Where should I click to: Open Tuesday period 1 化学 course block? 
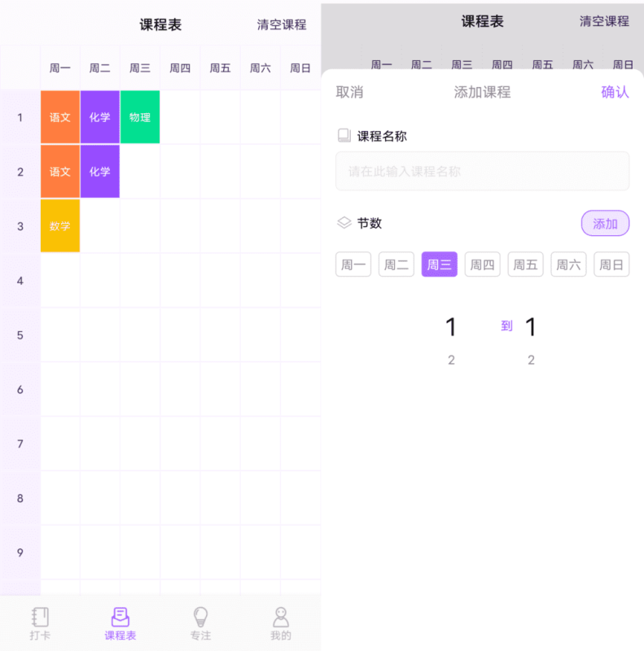(99, 117)
